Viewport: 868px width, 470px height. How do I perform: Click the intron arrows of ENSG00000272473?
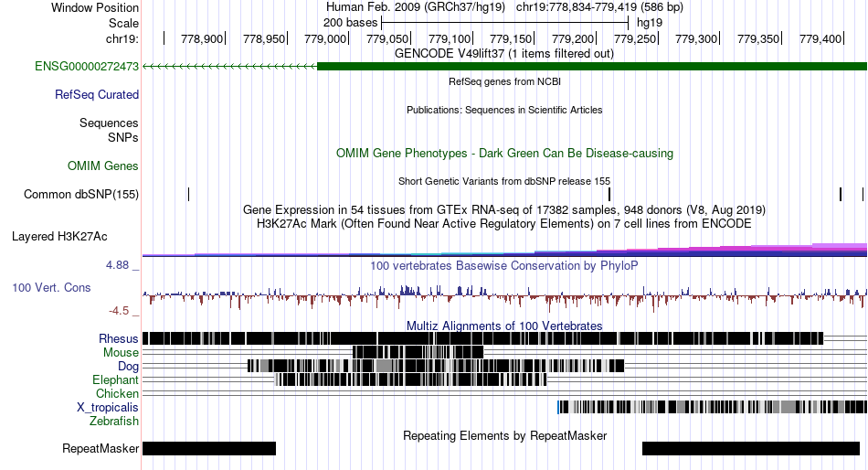coord(229,67)
